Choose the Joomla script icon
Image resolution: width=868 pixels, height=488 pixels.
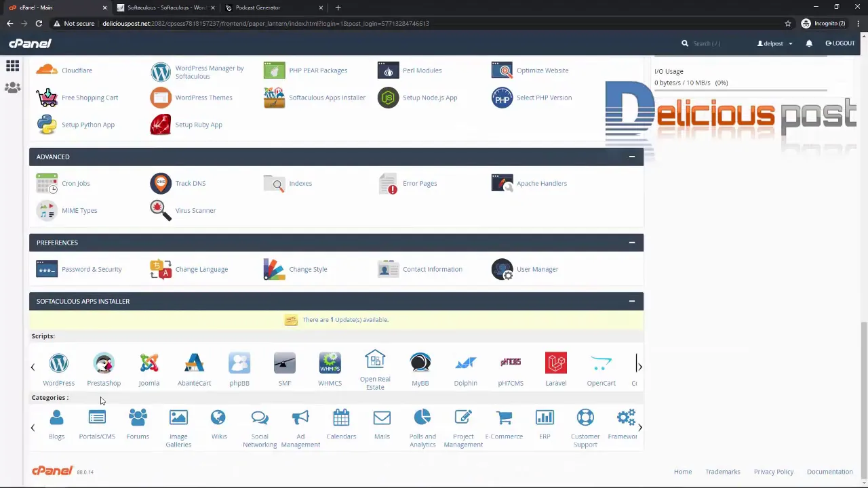tap(149, 363)
